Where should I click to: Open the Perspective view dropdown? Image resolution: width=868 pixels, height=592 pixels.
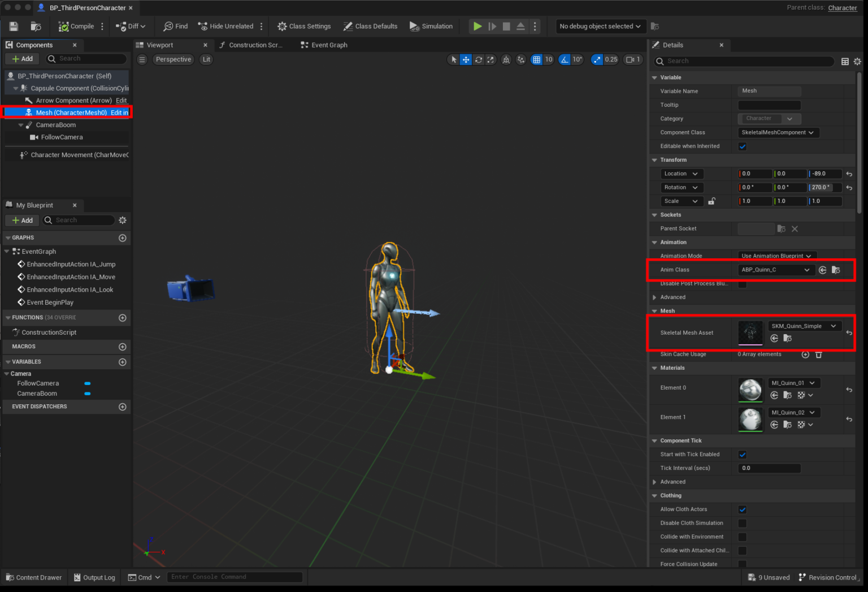click(x=173, y=59)
